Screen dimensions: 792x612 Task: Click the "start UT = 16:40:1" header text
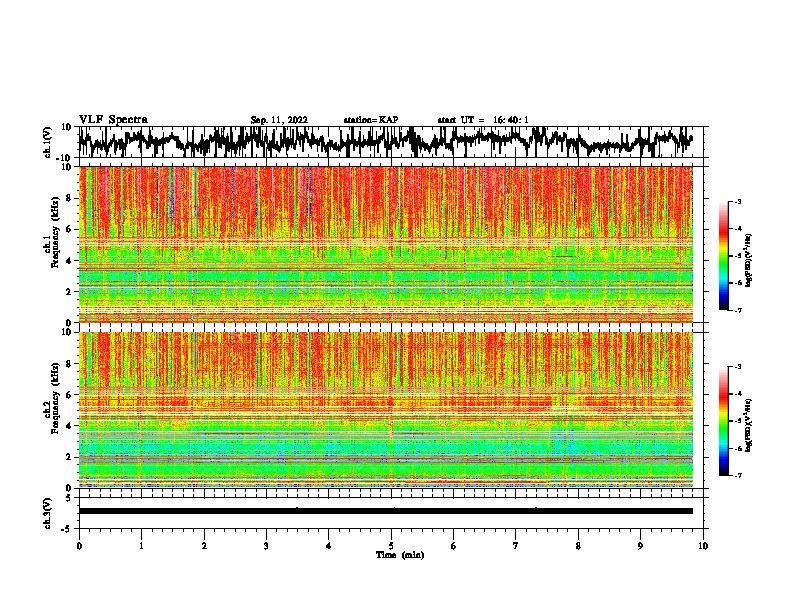tap(483, 120)
